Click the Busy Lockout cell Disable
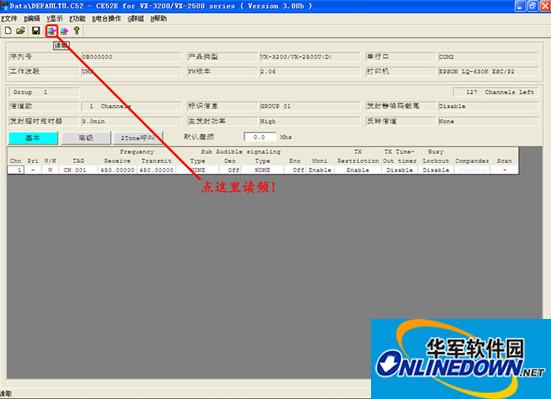Viewport: 551px width, 399px height. click(x=436, y=170)
